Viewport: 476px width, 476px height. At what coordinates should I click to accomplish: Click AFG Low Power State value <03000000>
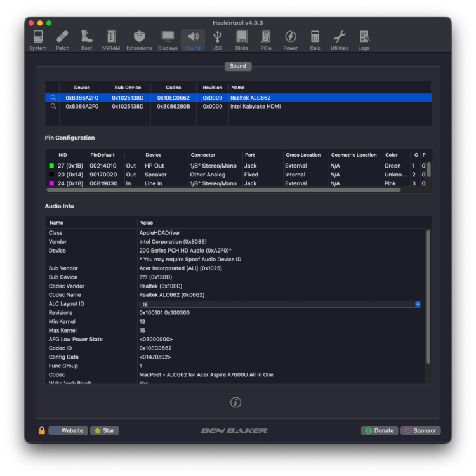point(156,339)
